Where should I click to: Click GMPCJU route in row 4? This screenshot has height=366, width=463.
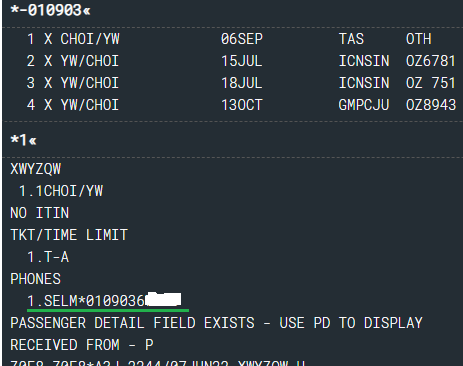[364, 105]
